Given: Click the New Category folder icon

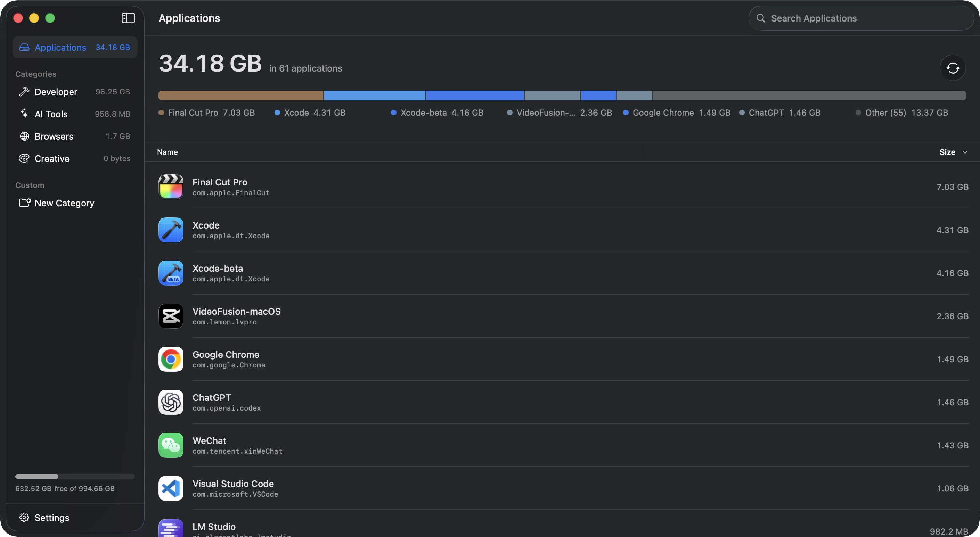Looking at the screenshot, I should click(x=25, y=203).
